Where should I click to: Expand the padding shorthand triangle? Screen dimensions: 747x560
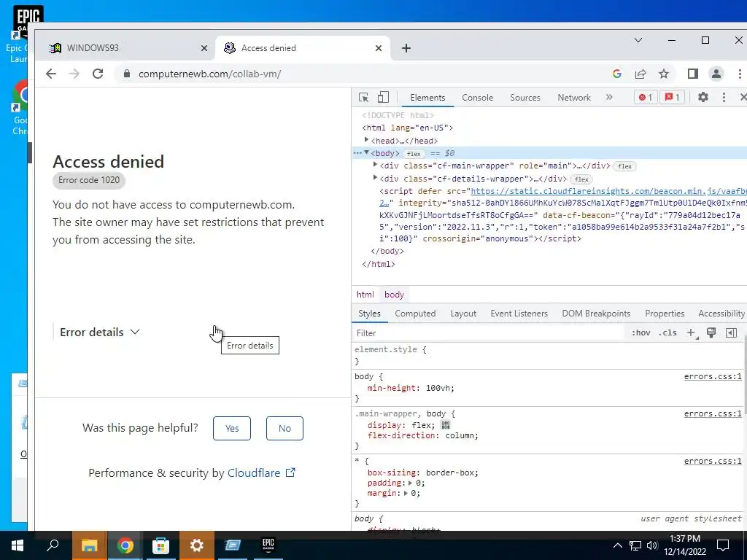pyautogui.click(x=410, y=483)
